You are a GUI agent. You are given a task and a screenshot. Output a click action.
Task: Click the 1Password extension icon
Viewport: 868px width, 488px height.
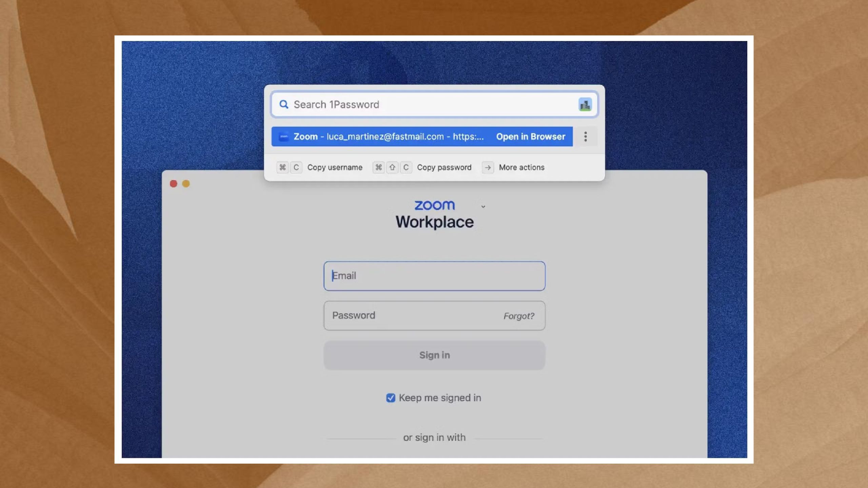[x=584, y=104]
